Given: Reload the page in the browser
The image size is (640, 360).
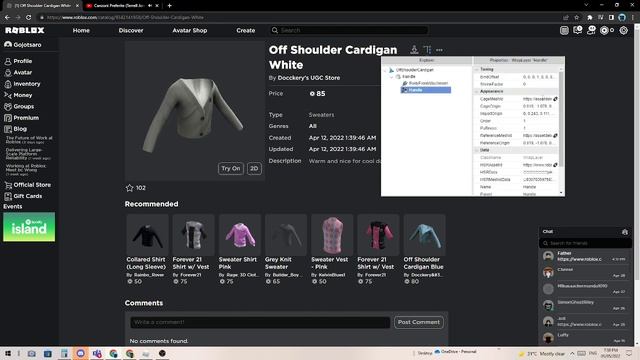Looking at the screenshot, I should coord(28,18).
